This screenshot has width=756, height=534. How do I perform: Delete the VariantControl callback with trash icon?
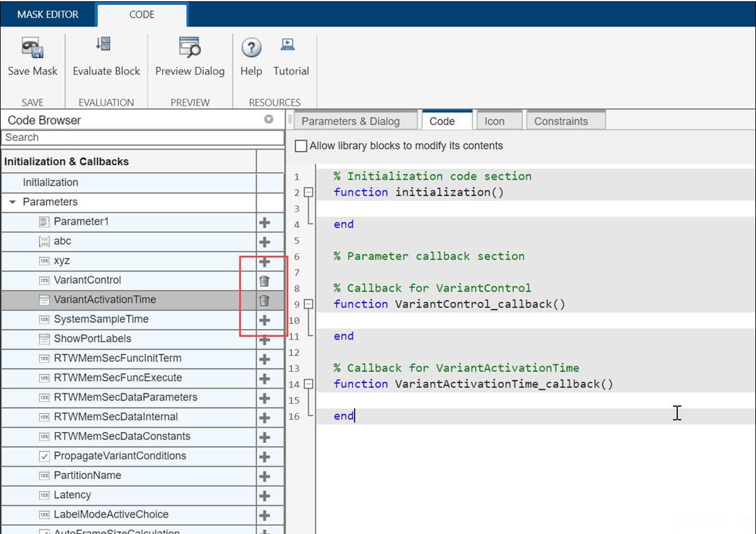coord(265,281)
